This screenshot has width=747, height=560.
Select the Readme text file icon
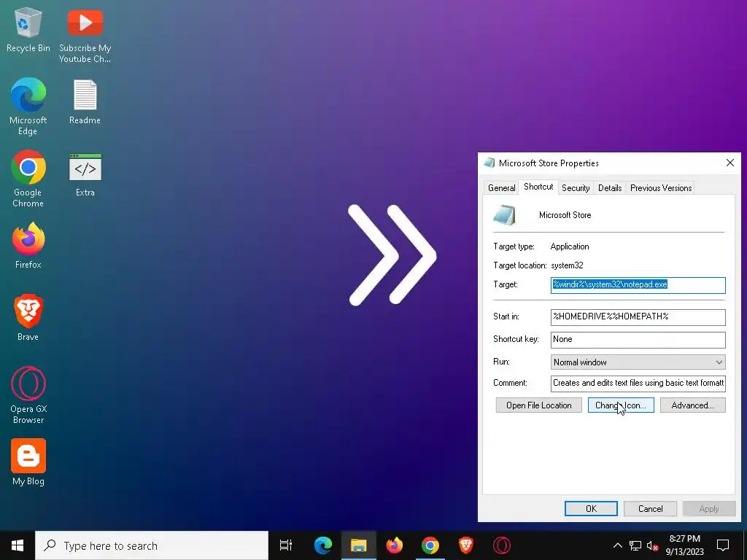(x=85, y=102)
